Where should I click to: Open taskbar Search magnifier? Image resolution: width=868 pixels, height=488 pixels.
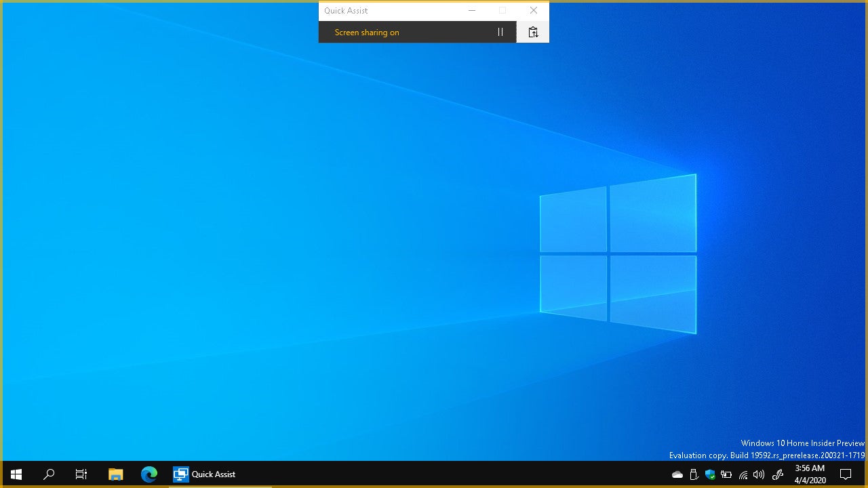pyautogui.click(x=49, y=474)
